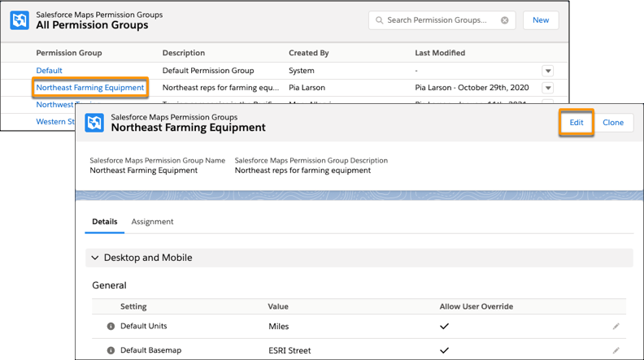Open the row actions dropdown for Northeast Farming Equipment
Screen dimensions: 644x360
547,88
